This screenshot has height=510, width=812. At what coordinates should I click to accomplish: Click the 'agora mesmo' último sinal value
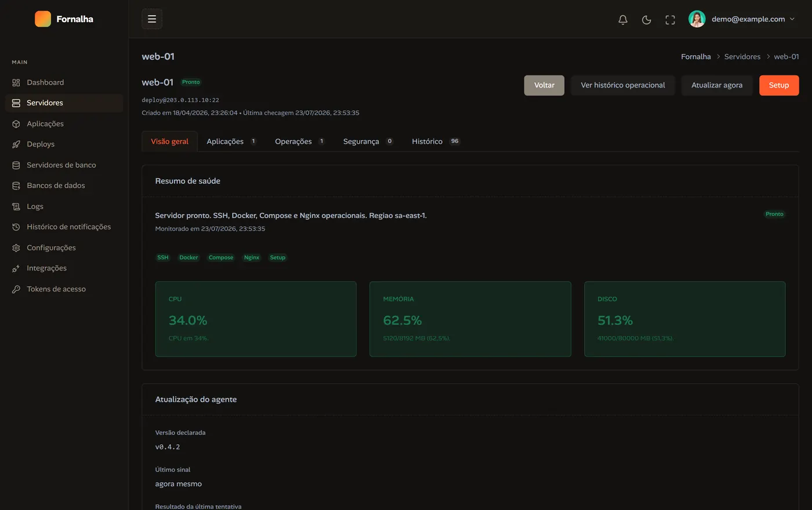[179, 484]
